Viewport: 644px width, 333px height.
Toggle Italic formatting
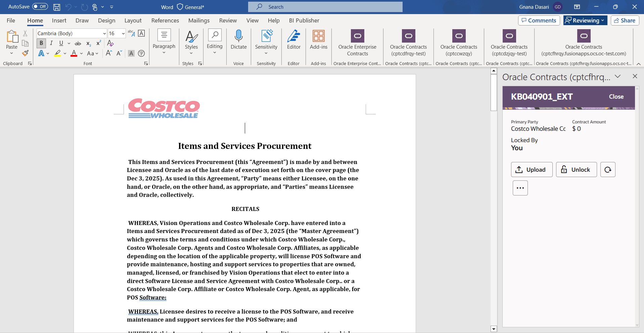click(x=51, y=43)
